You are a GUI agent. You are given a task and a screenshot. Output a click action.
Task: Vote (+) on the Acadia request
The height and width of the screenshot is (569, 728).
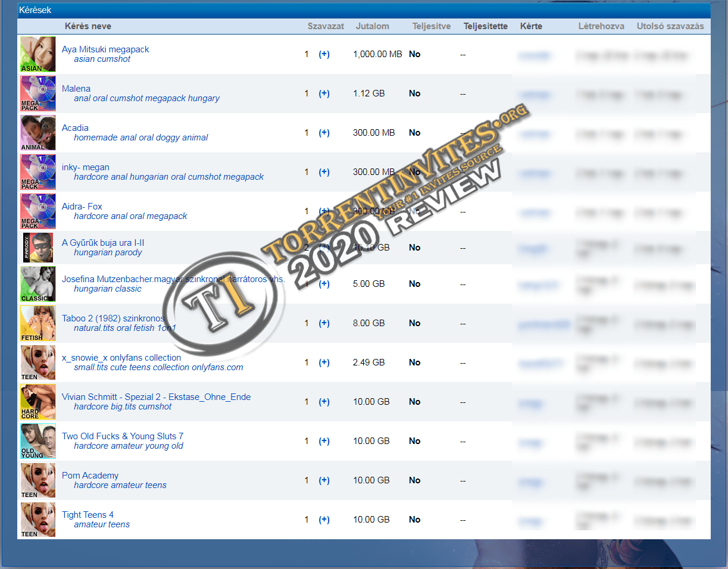[x=324, y=133]
